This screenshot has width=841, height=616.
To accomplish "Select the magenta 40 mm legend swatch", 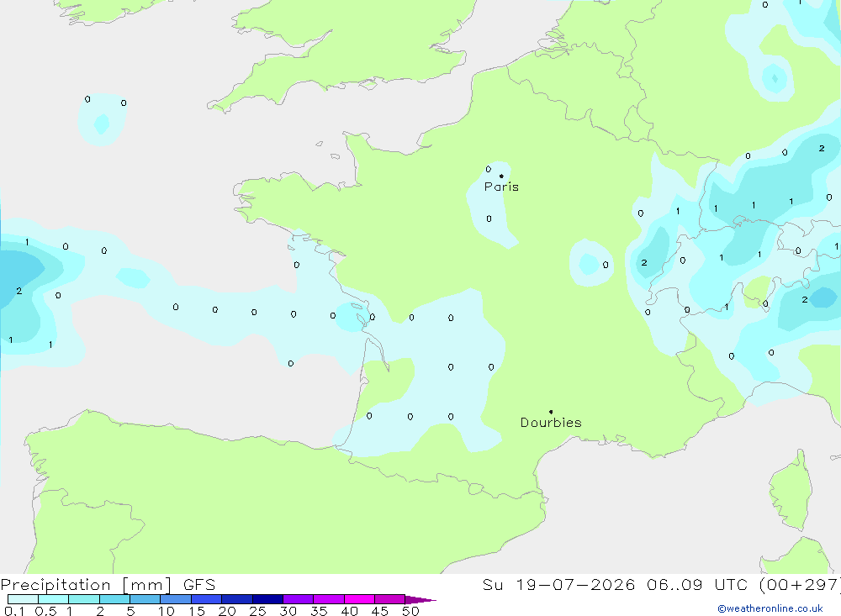I will tap(359, 599).
